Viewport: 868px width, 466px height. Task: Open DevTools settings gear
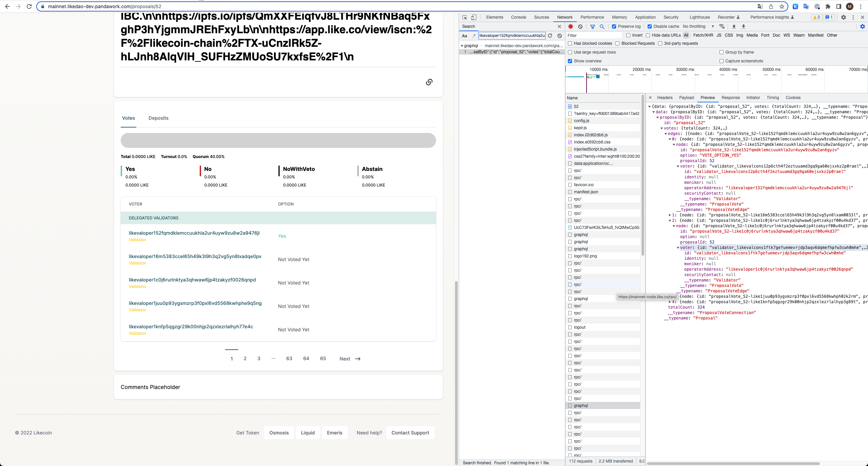(843, 17)
